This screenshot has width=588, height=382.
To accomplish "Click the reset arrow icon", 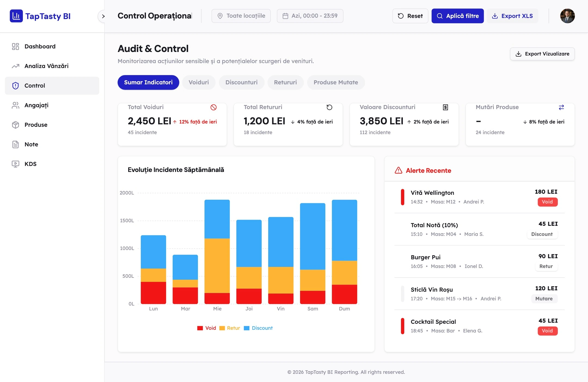I will coord(401,16).
